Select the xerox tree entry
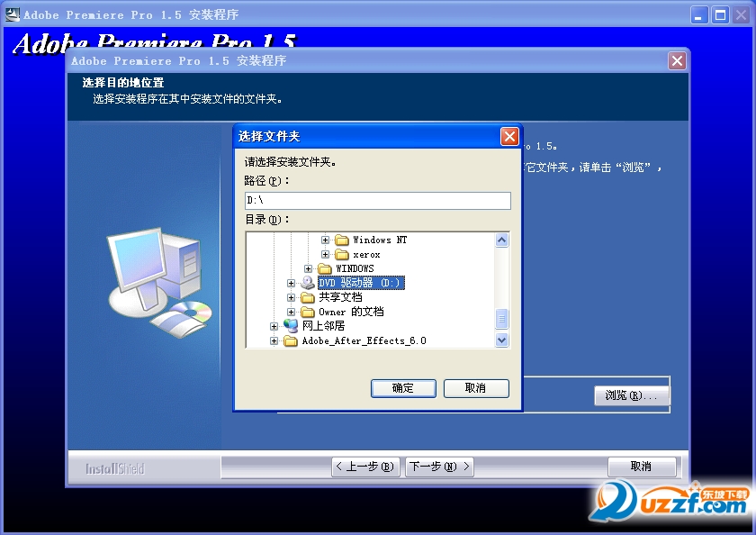This screenshot has height=535, width=756. pos(366,254)
